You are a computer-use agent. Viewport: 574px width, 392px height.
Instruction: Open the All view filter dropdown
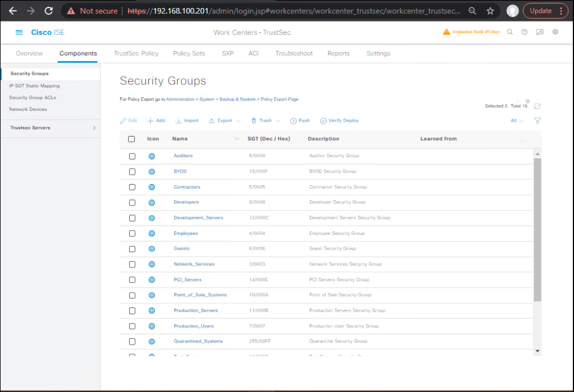[x=517, y=121]
